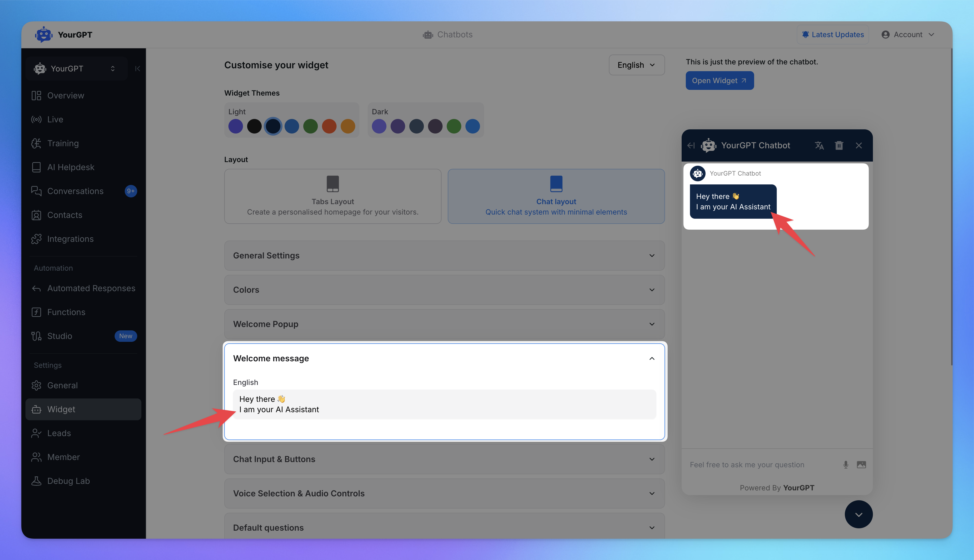Click the bell icon in Latest Updates
974x560 pixels.
805,35
